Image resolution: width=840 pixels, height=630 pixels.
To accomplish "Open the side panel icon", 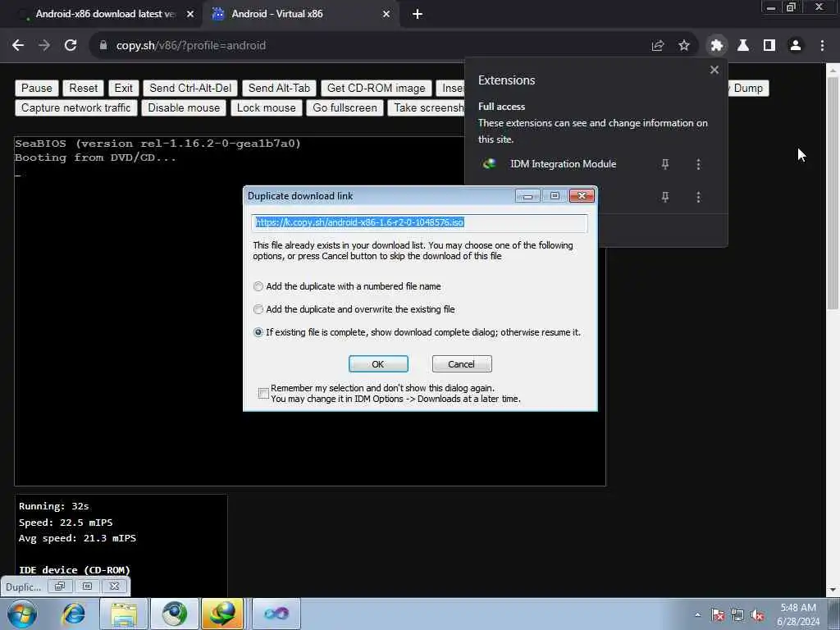I will tap(769, 46).
